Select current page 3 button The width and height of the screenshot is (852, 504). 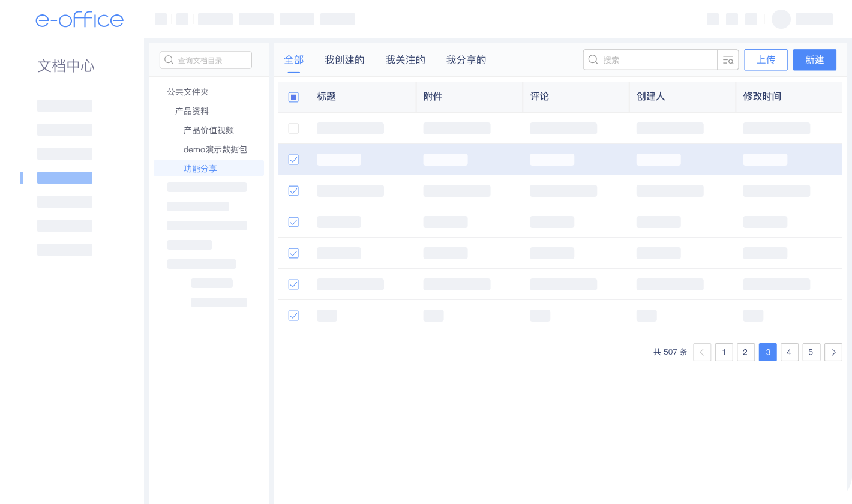pyautogui.click(x=768, y=352)
